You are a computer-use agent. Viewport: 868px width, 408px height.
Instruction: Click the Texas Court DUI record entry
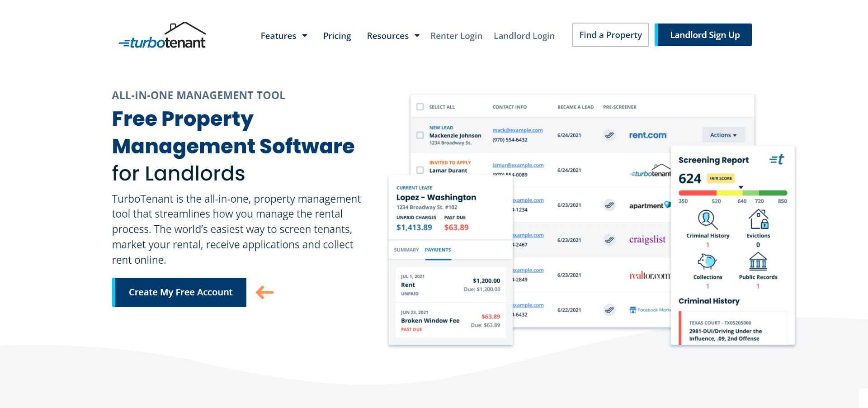733,328
